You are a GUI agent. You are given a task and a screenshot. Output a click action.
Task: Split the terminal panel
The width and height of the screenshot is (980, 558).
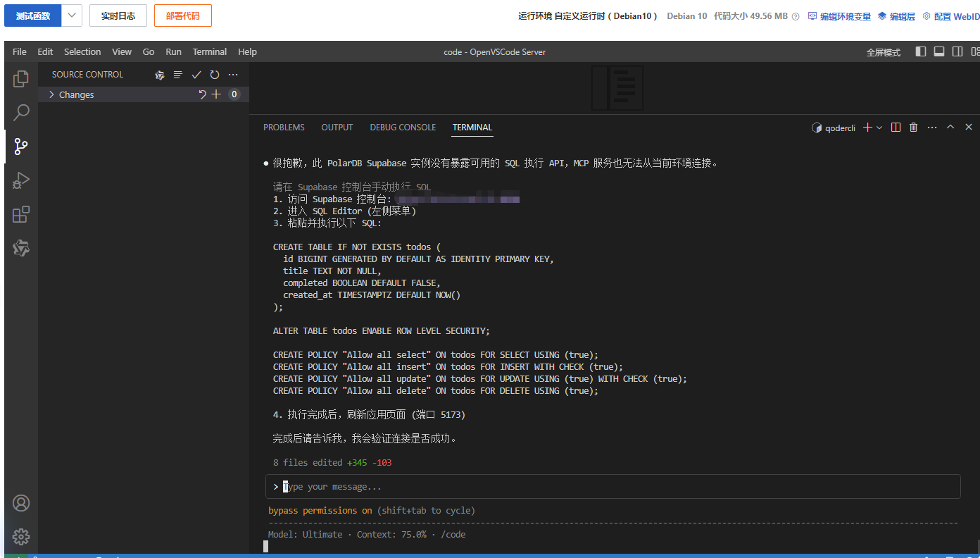pos(896,128)
